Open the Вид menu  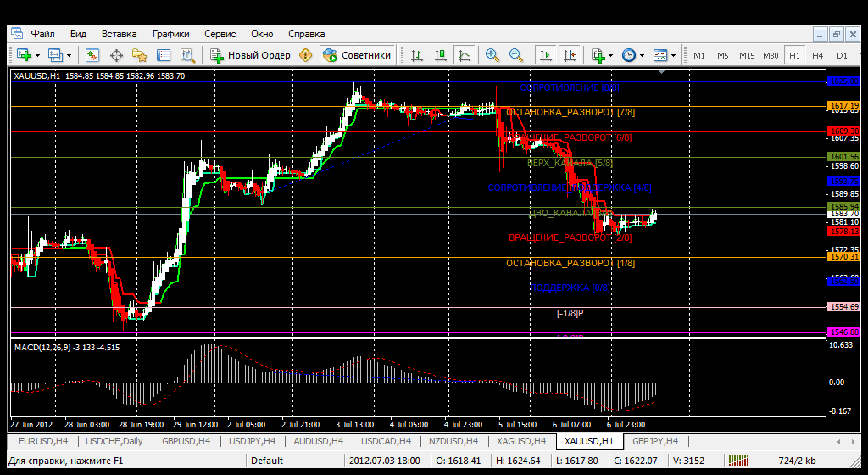(x=78, y=34)
